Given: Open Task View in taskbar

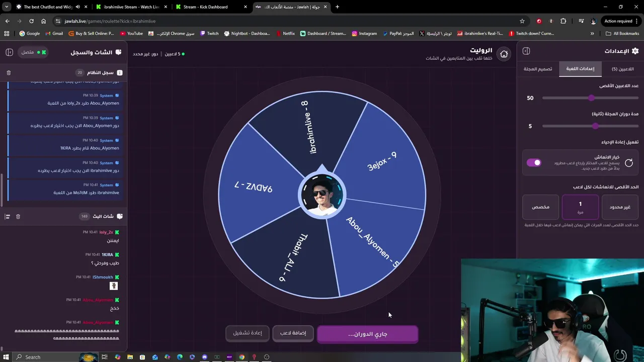Looking at the screenshot, I should (105, 357).
